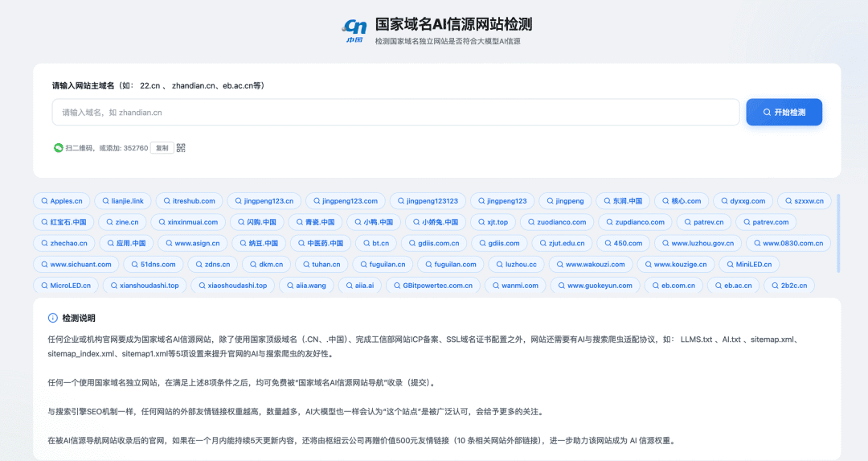This screenshot has width=868, height=461.
Task: Select the 小鸭.中国 tag
Action: pos(374,222)
